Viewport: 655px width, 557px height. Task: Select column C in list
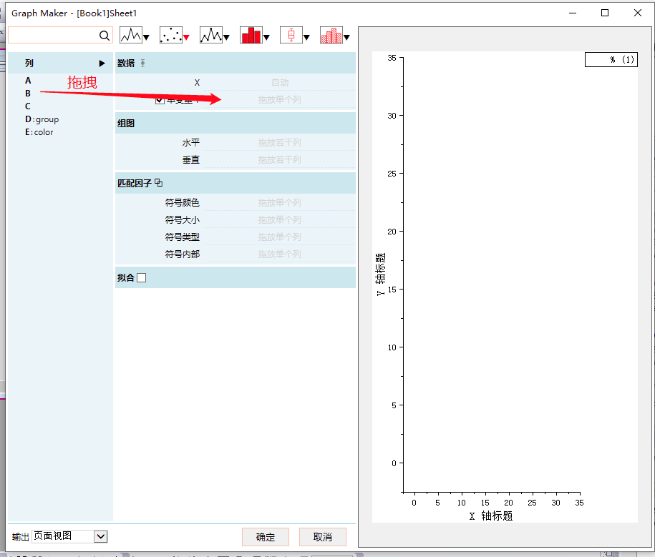(28, 106)
